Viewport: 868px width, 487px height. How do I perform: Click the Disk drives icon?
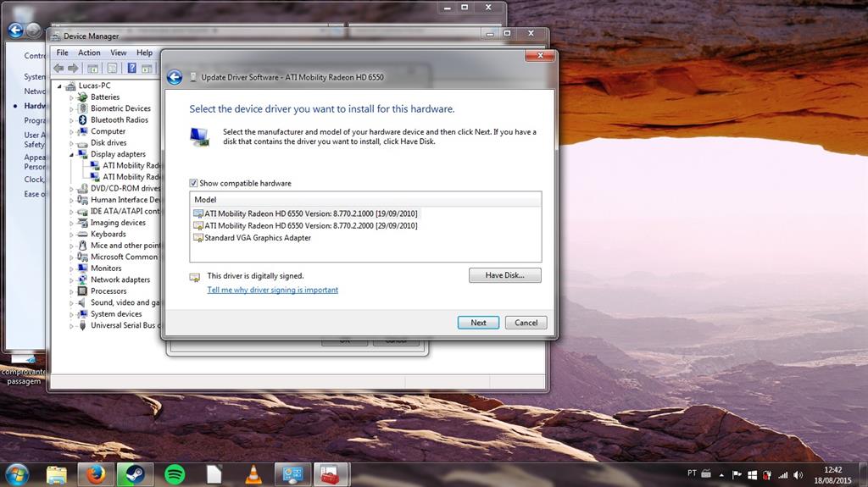[x=82, y=143]
